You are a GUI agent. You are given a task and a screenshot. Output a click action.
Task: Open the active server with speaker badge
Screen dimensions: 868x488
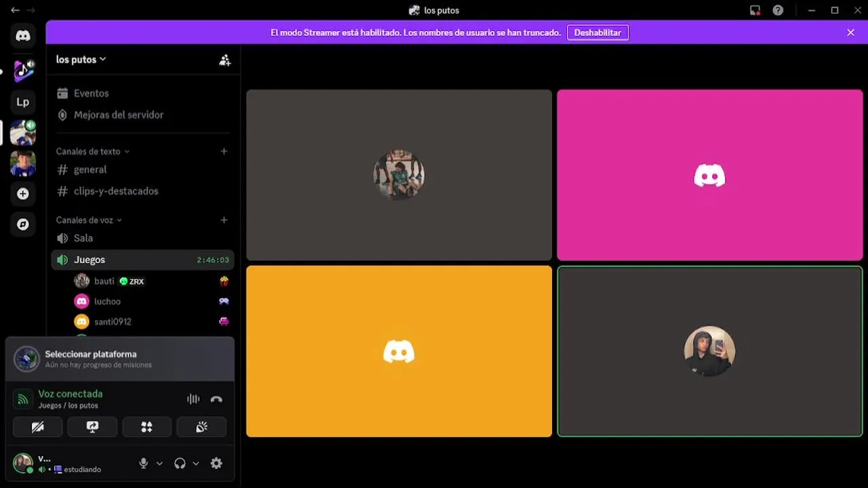click(23, 133)
